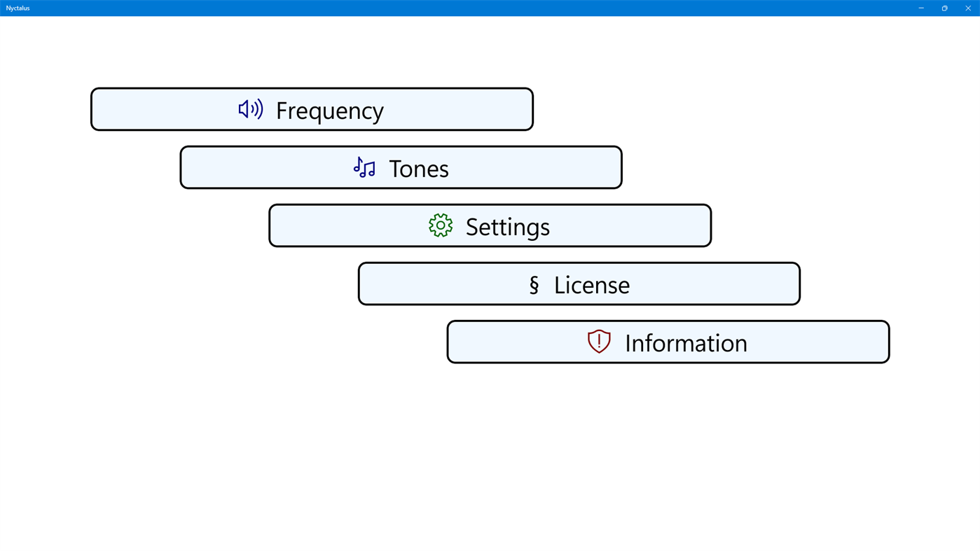Open the Information page
This screenshot has height=551, width=980.
[668, 341]
